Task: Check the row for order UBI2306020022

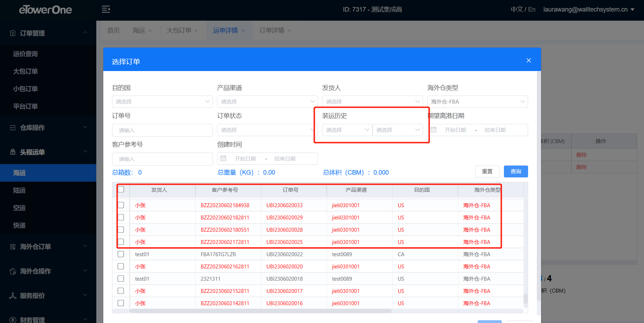Action: pos(121,254)
